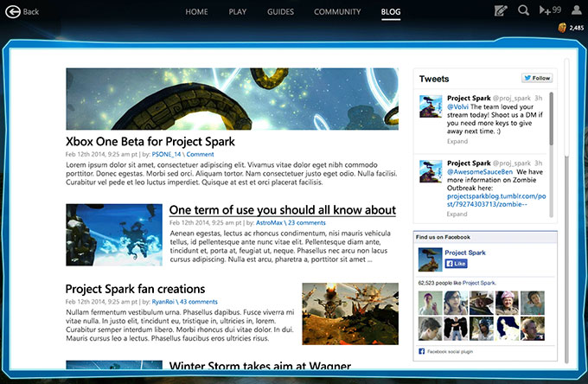Click the 'Find us on Facebook' header
The height and width of the screenshot is (384, 588).
[x=443, y=237]
